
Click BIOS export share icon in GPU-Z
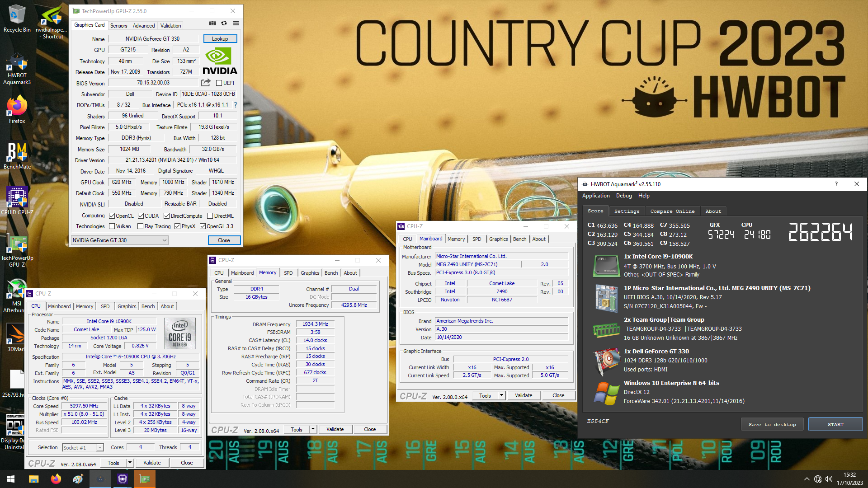click(x=206, y=83)
